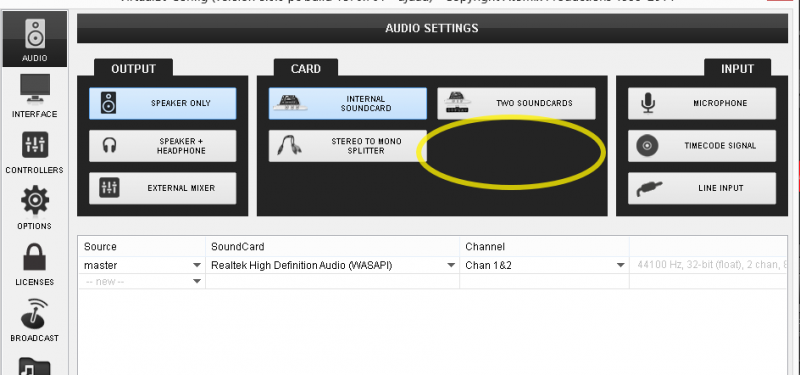800x375 pixels.
Task: Open the Audio settings tab
Action: (35, 39)
